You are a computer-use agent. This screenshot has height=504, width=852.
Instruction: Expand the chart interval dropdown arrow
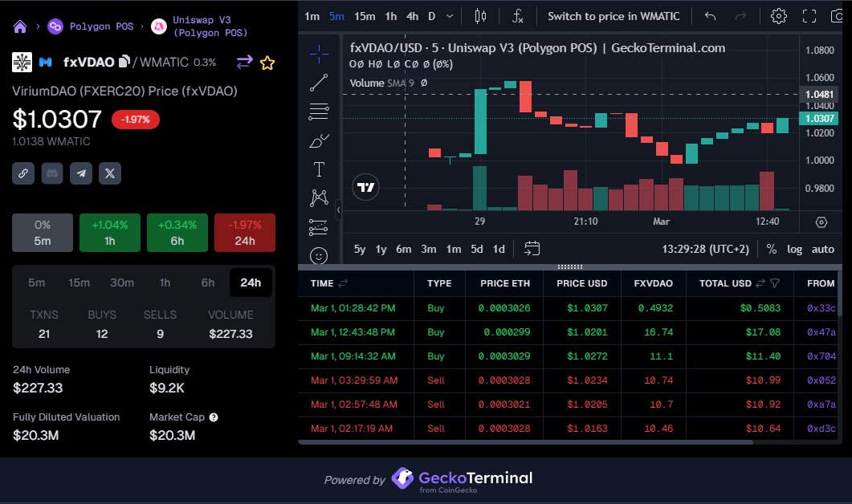click(450, 16)
